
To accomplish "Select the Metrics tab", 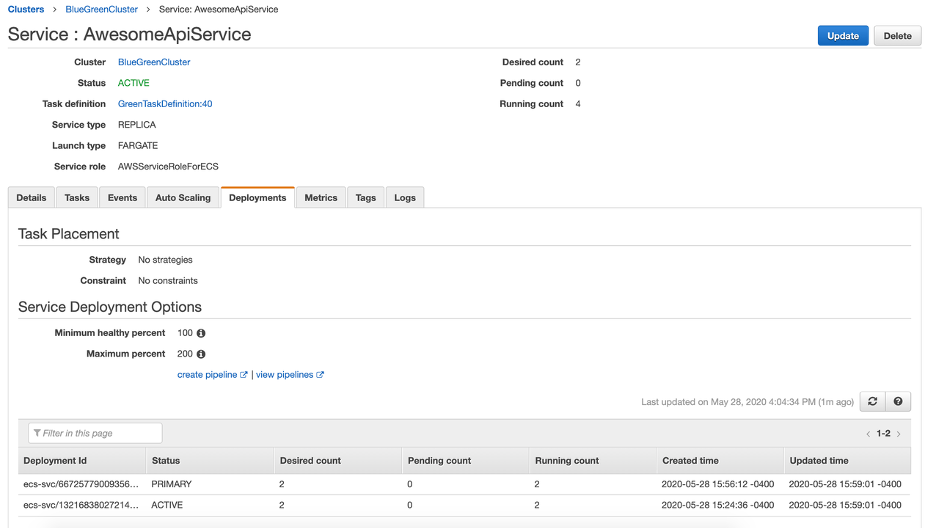I will coord(321,198).
